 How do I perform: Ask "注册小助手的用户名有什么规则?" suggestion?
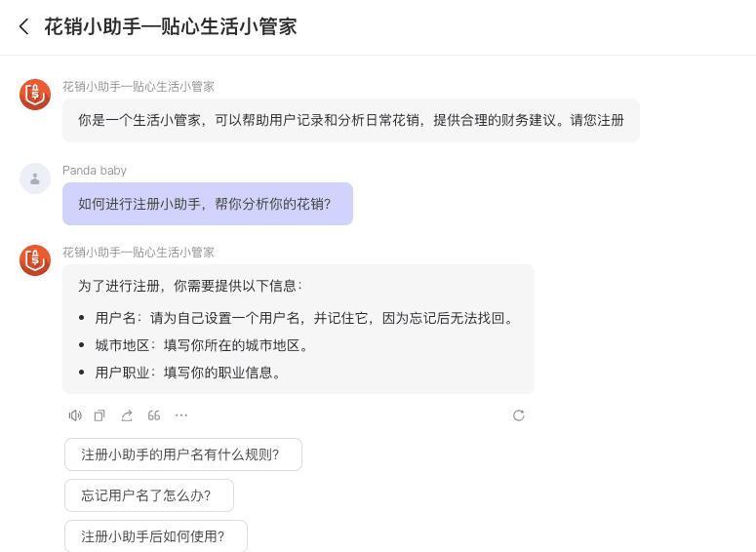[182, 454]
